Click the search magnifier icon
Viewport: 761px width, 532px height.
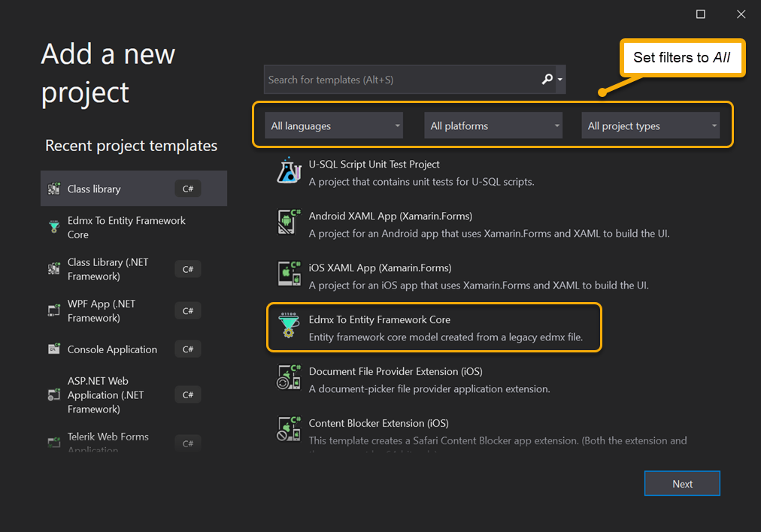click(547, 79)
